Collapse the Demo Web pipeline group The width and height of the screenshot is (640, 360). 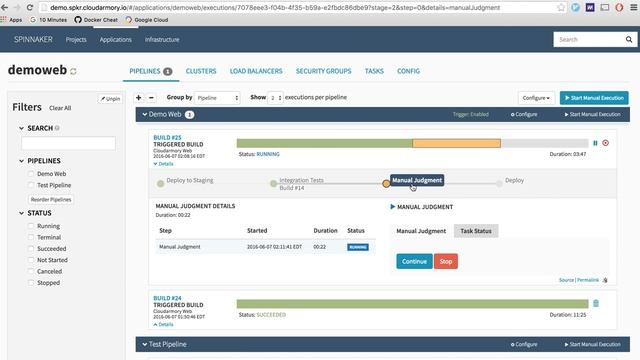click(144, 114)
